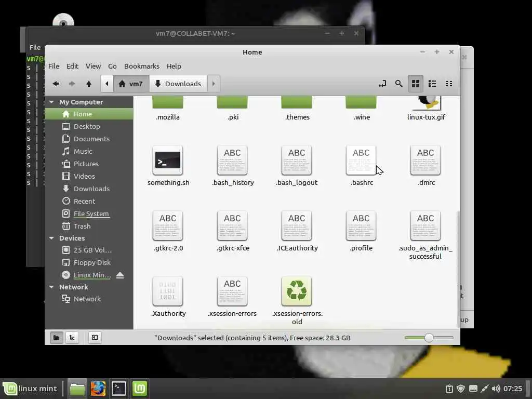Select the Downloads path button
The width and height of the screenshot is (532, 399).
(178, 84)
